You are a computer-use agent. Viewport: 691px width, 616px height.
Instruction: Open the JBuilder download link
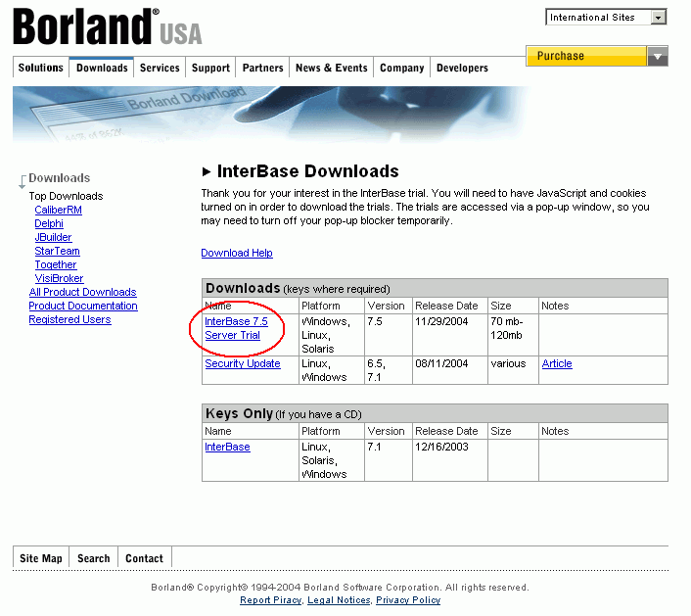53,237
